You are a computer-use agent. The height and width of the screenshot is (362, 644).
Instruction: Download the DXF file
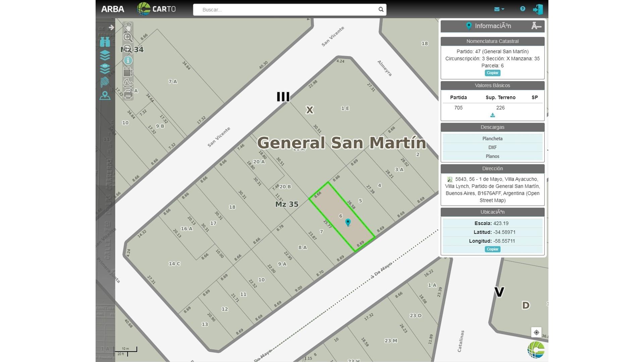[492, 147]
